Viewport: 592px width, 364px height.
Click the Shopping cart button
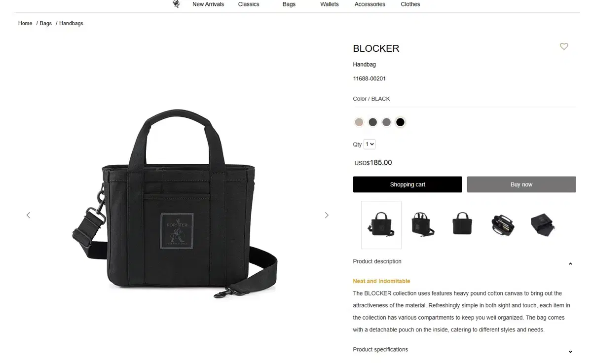click(407, 184)
